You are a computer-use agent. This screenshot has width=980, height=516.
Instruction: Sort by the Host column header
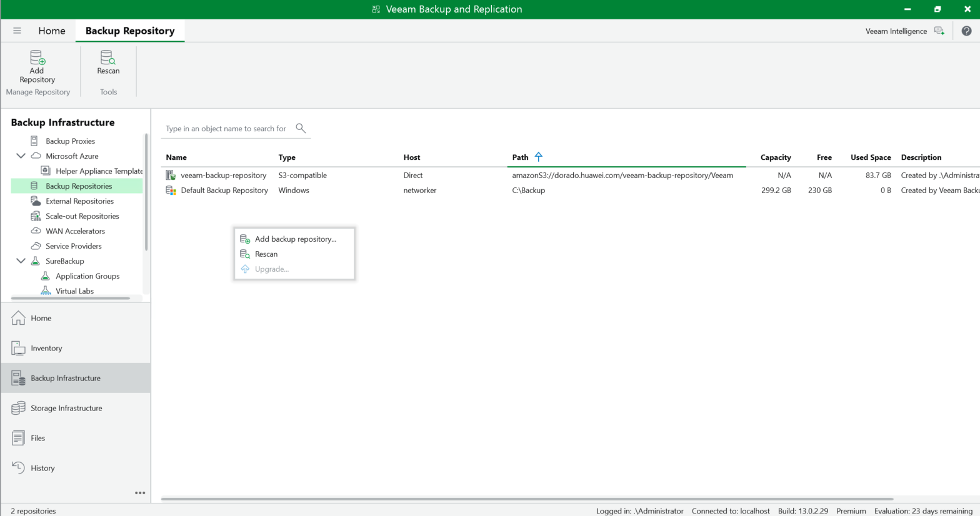coord(412,157)
